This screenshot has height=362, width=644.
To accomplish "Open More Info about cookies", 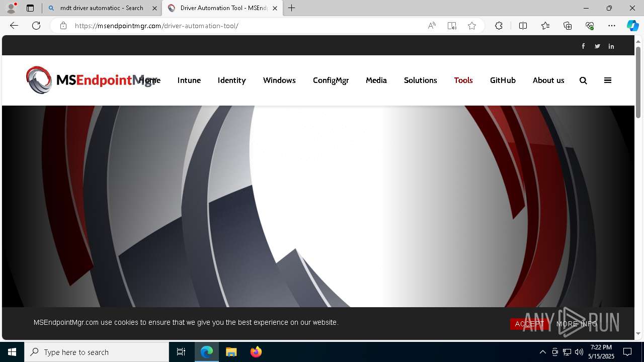I will 577,324.
